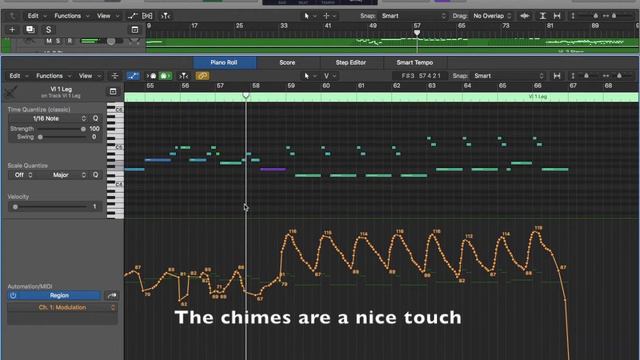This screenshot has width=640, height=360.
Task: Mute the track with the M button
Action: [49, 41]
